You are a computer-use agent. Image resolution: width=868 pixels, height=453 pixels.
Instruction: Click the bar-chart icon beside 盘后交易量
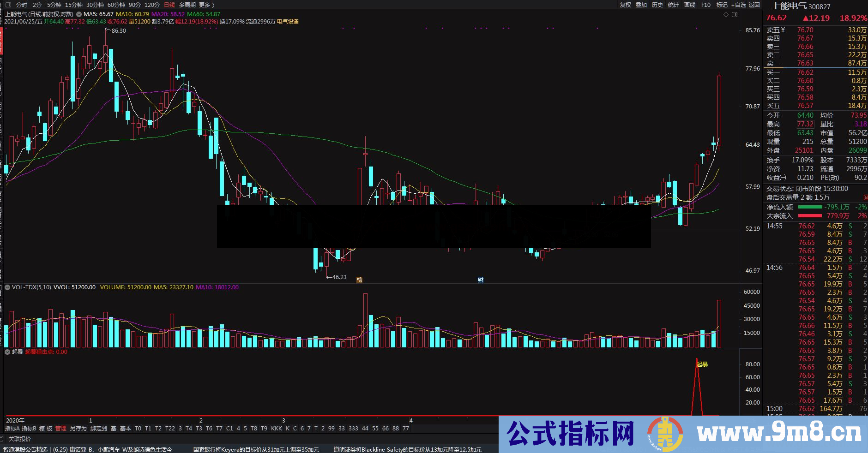pyautogui.click(x=865, y=197)
